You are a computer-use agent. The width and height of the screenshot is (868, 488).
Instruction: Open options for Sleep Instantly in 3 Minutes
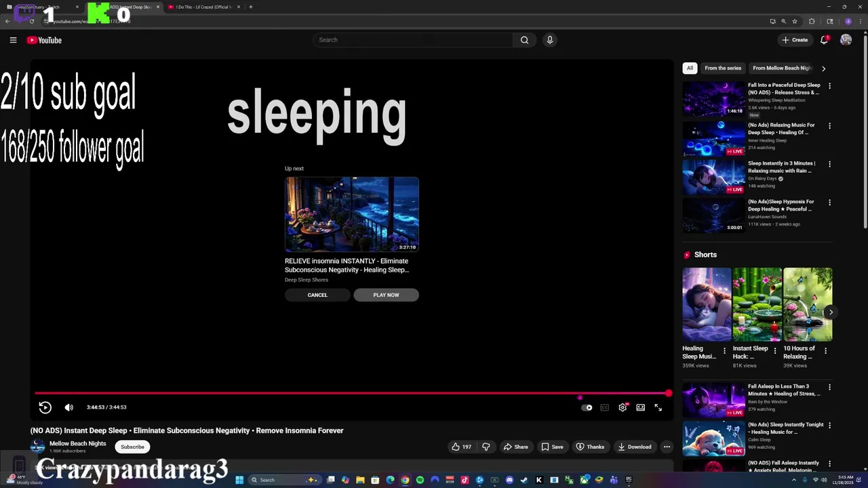829,164
